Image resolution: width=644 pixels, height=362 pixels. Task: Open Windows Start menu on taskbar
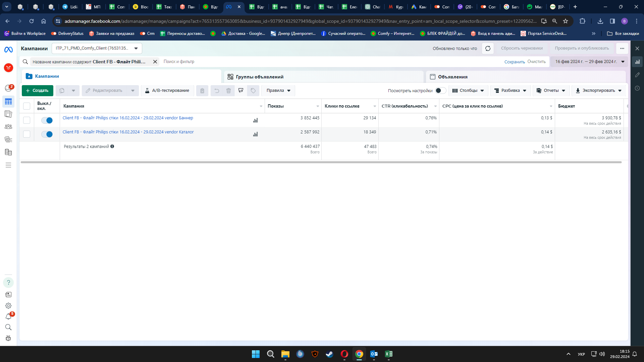point(256,354)
